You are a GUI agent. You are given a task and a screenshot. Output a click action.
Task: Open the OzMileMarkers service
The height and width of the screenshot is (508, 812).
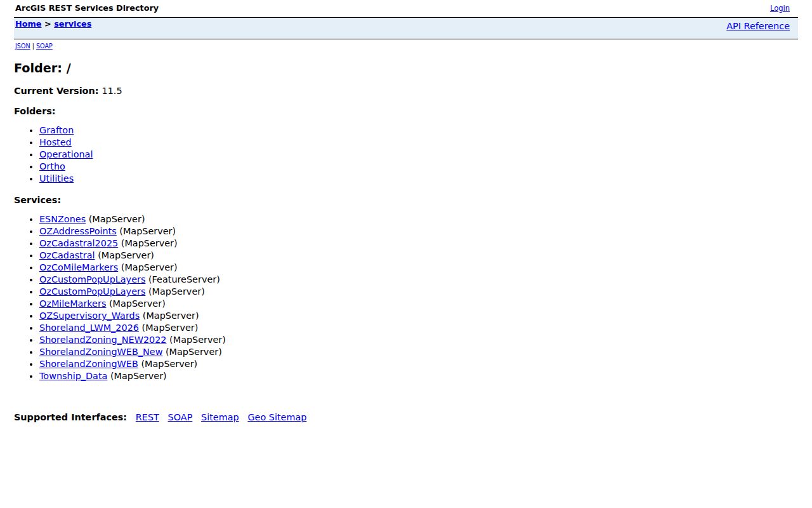point(72,304)
